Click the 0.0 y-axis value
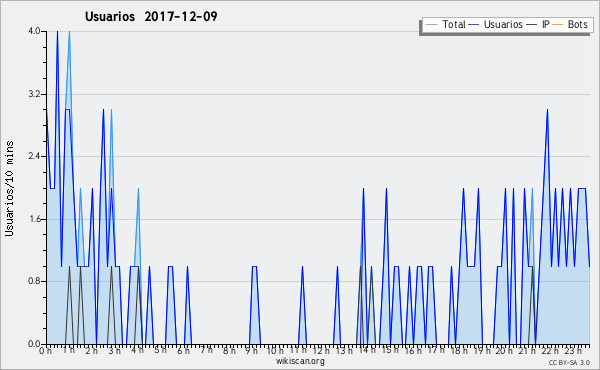The image size is (600, 370). [34, 344]
